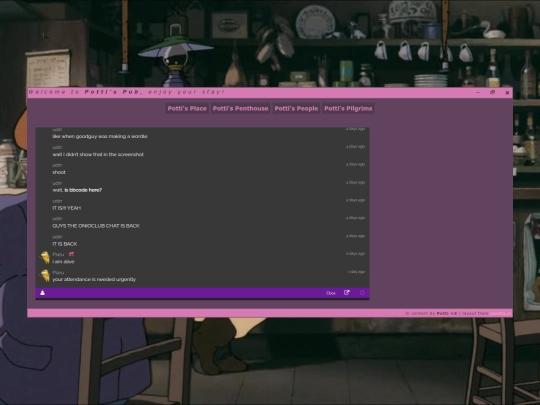The width and height of the screenshot is (540, 405).
Task: Select username Pseu above 'i am alive'
Action: [58, 255]
